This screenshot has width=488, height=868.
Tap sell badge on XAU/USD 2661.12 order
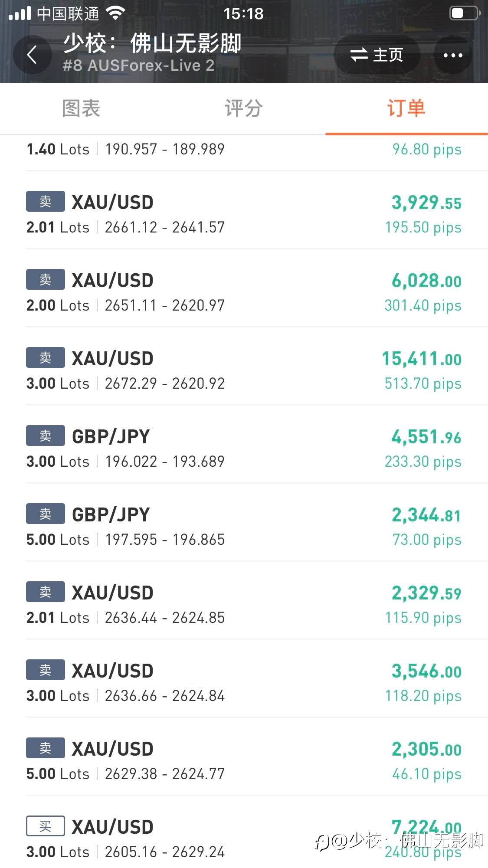[46, 201]
